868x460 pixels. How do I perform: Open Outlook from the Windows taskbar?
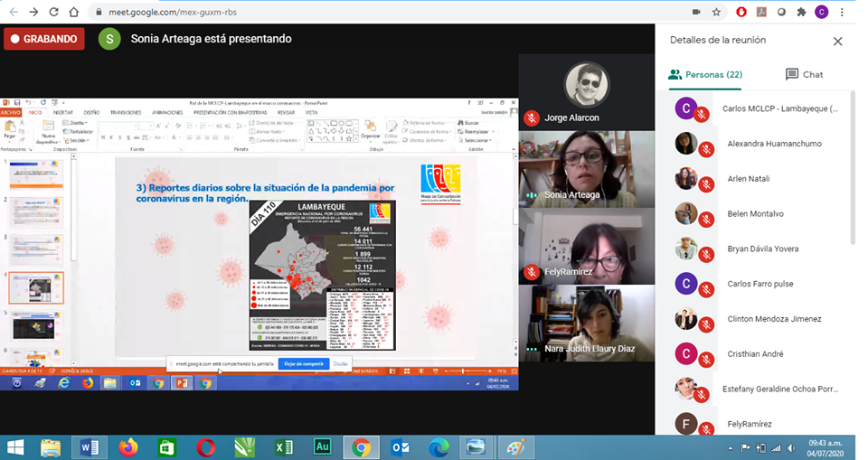[x=400, y=446]
